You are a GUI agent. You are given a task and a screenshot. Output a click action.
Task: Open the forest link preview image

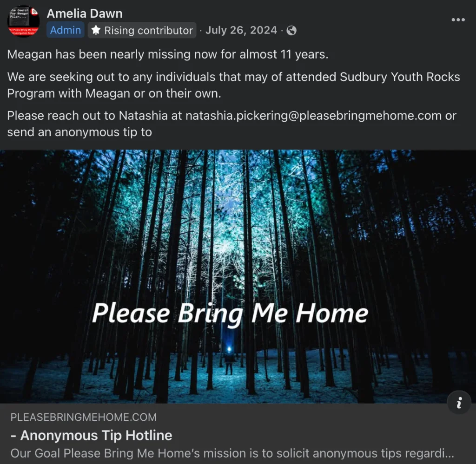coord(238,276)
